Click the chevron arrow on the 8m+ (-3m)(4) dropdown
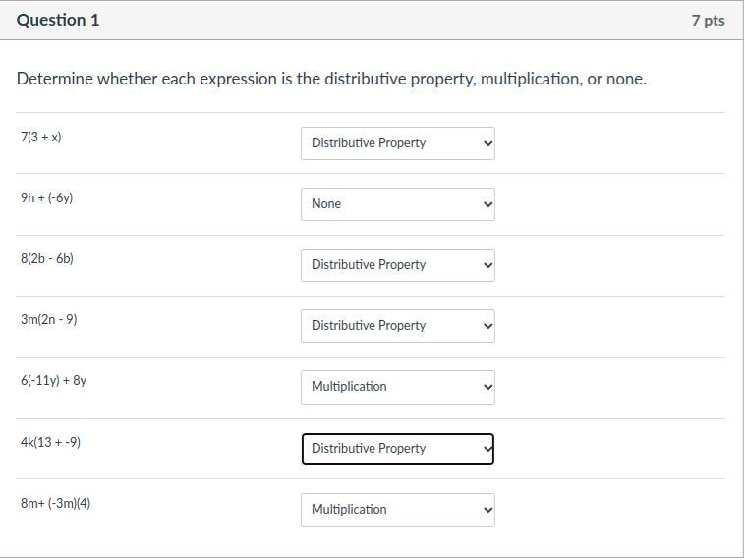 pos(487,510)
